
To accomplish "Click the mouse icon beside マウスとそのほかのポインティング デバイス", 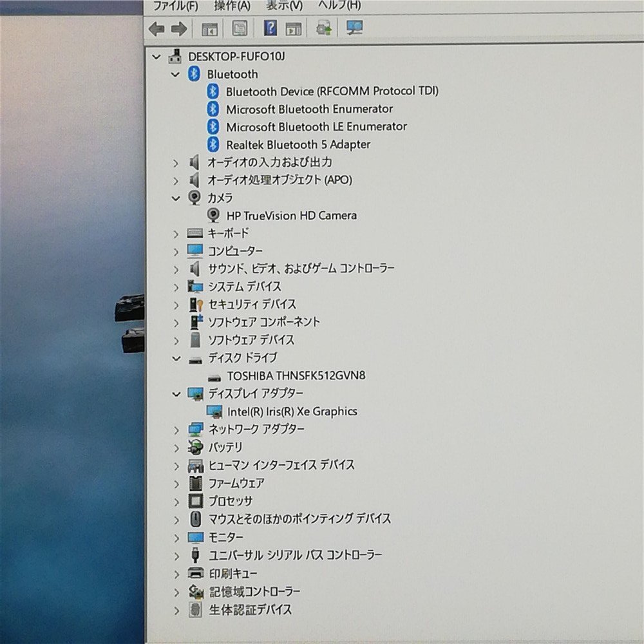I will click(x=196, y=519).
